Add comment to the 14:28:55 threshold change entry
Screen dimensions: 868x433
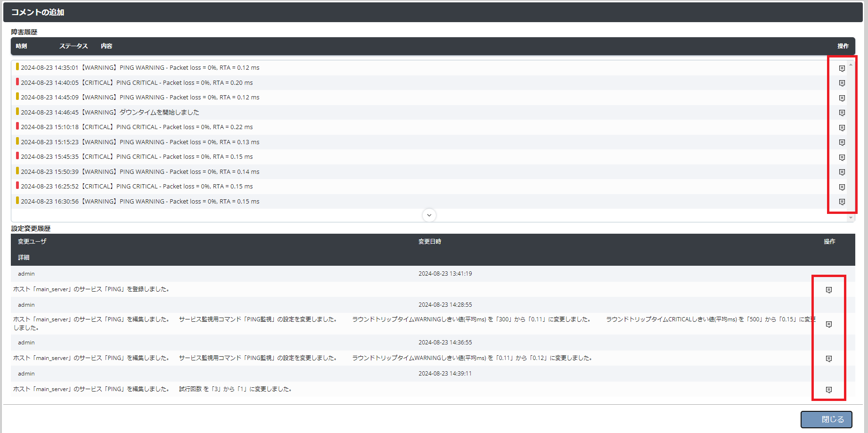tap(829, 324)
